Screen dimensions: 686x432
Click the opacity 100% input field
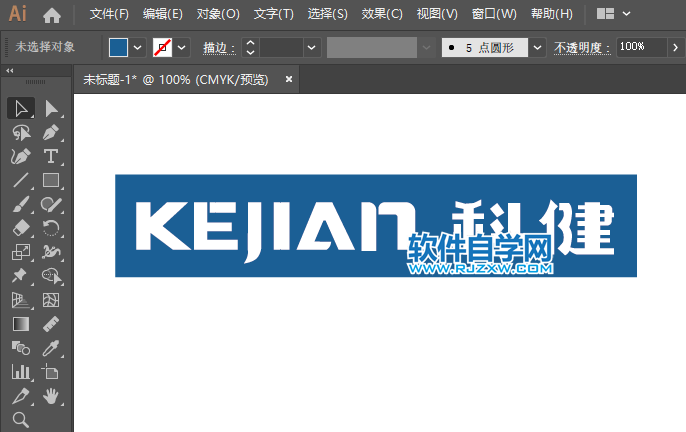click(636, 47)
